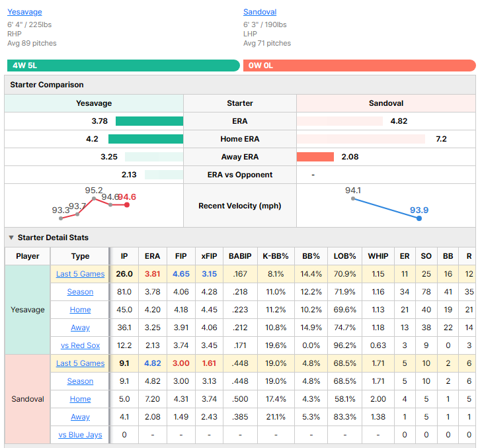Click Sandoval's red Away ERA bar 2.08
Image resolution: width=480 pixels, height=448 pixels.
tap(315, 157)
